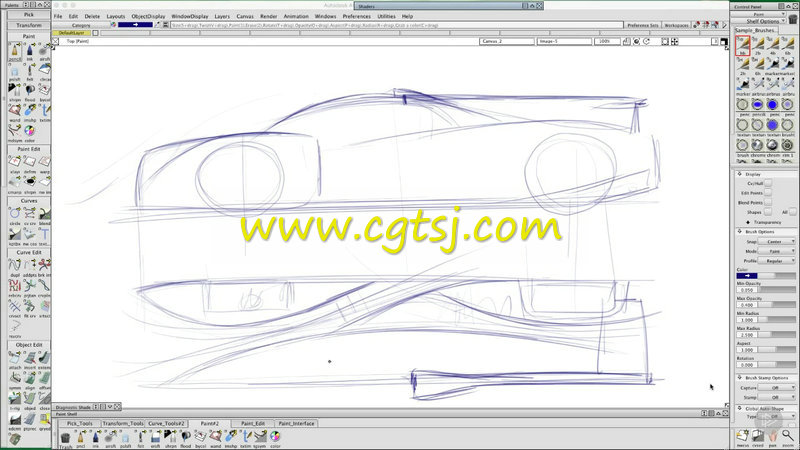The height and width of the screenshot is (450, 800).
Task: Select the insert tool under Object Edit
Action: pos(30,360)
